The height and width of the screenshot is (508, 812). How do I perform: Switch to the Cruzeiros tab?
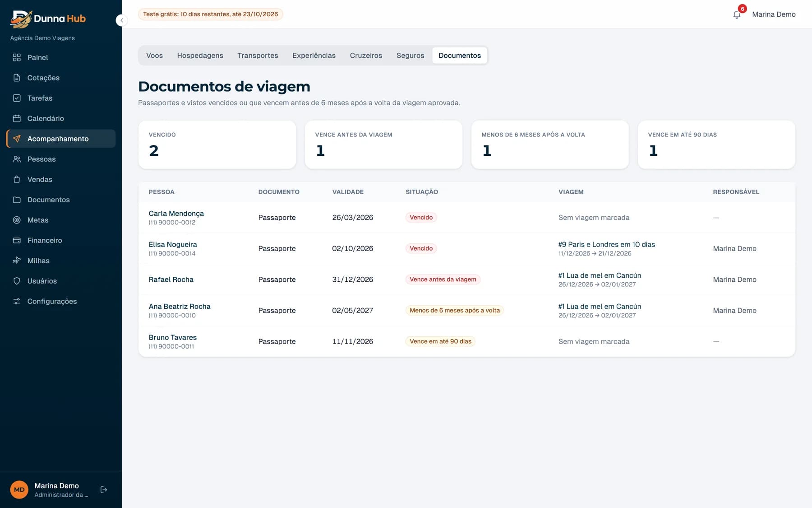point(366,56)
